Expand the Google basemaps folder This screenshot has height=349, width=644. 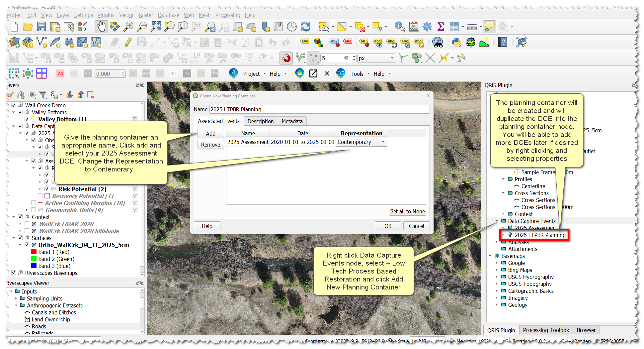tap(497, 263)
